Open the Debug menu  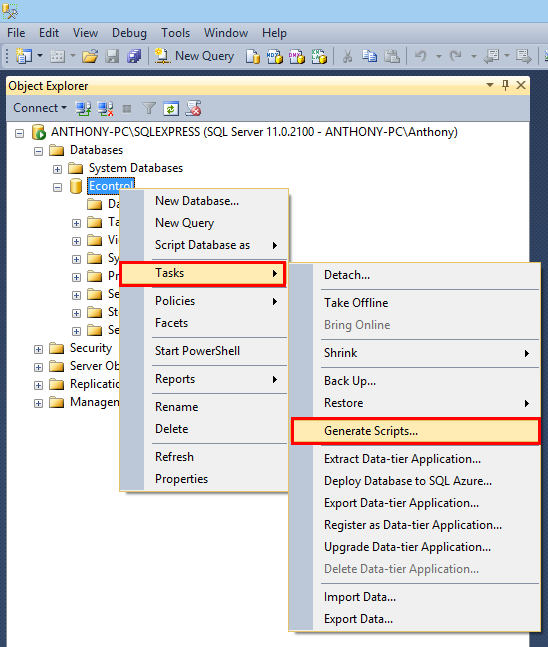[129, 33]
